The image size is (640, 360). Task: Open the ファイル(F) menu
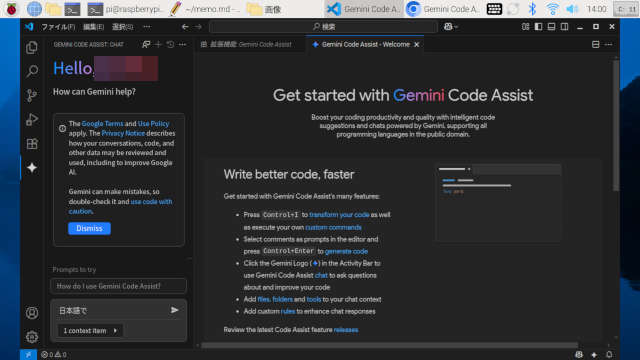pos(58,27)
